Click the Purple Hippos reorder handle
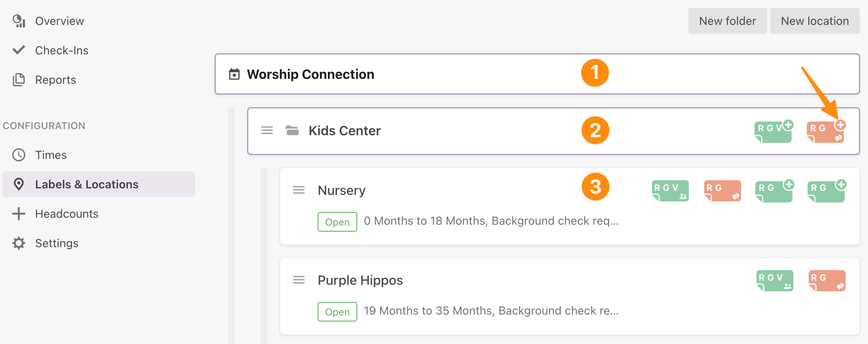Image resolution: width=868 pixels, height=344 pixels. click(299, 280)
